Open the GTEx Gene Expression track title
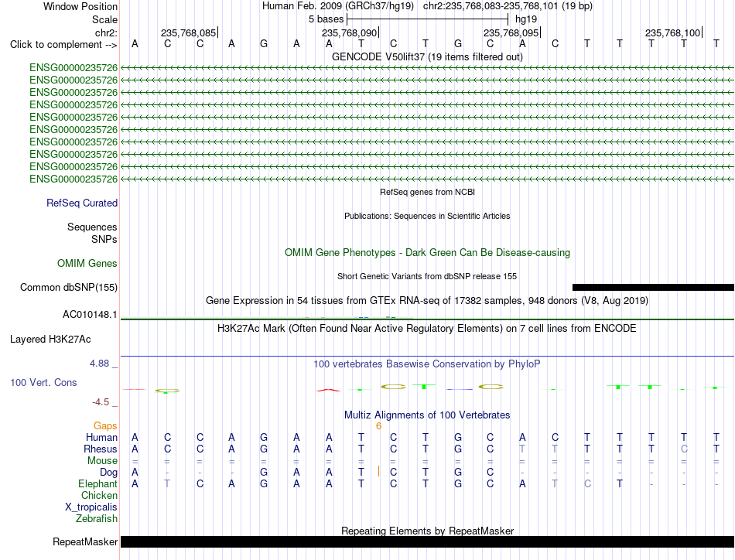Image resolution: width=735 pixels, height=560 pixels. click(x=427, y=300)
